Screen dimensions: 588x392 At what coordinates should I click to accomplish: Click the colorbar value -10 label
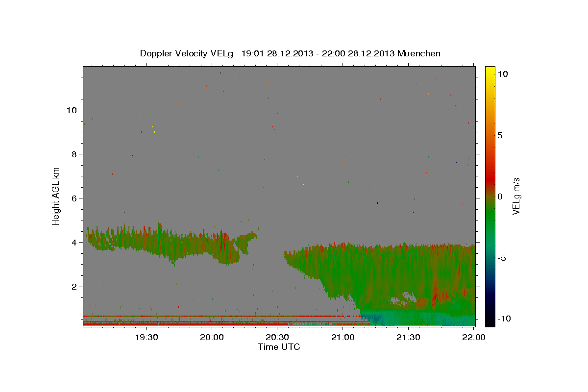coord(503,319)
